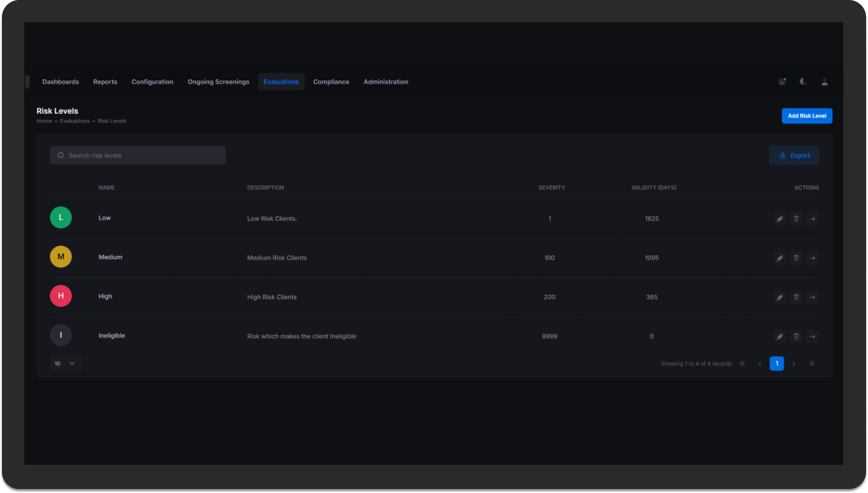The width and height of the screenshot is (868, 493).
Task: Click the Add Risk Level button
Action: click(x=806, y=116)
